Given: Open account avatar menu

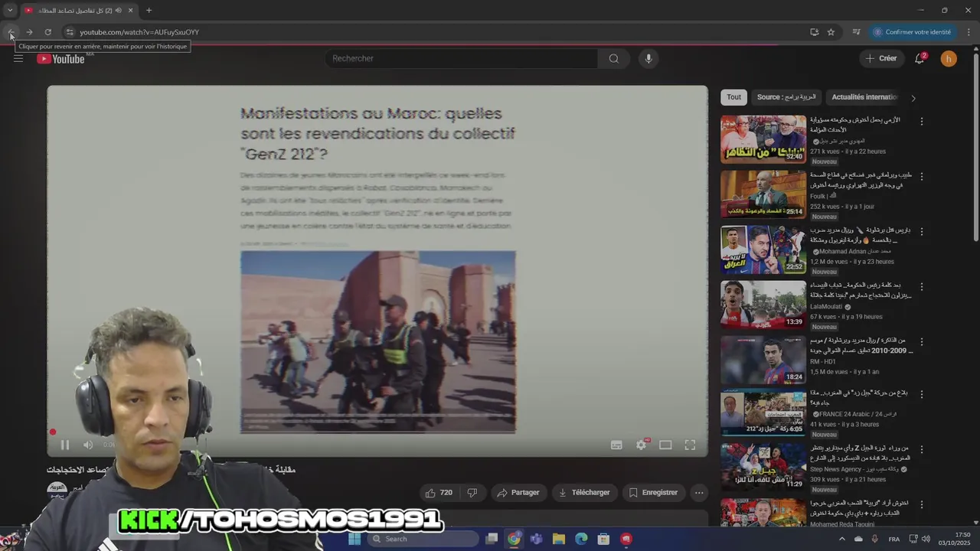Looking at the screenshot, I should point(949,58).
